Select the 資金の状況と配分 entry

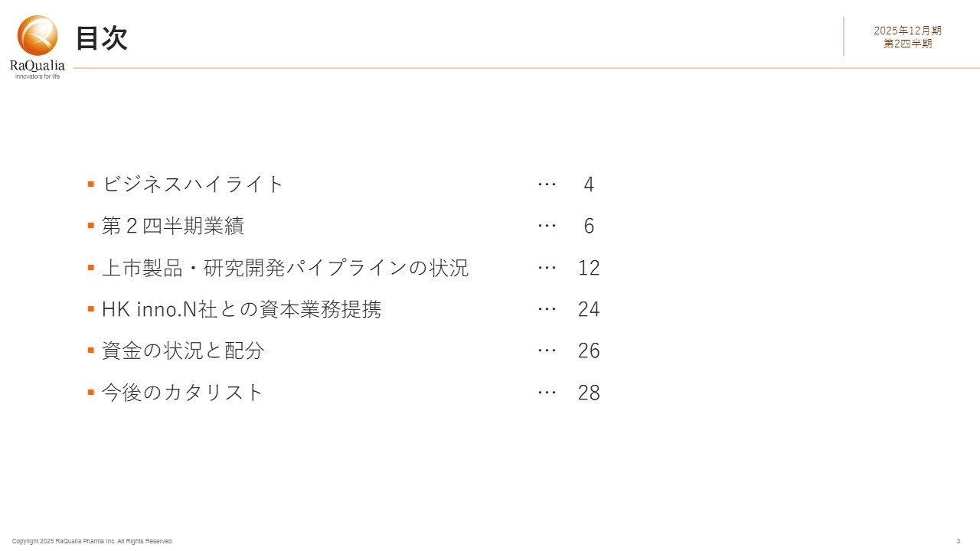[x=183, y=350]
